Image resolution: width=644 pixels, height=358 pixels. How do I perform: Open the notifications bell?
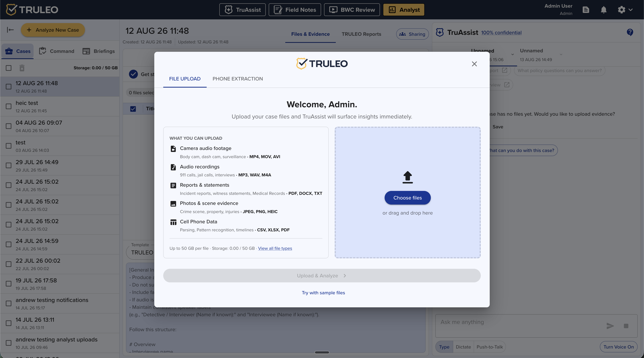(x=604, y=10)
